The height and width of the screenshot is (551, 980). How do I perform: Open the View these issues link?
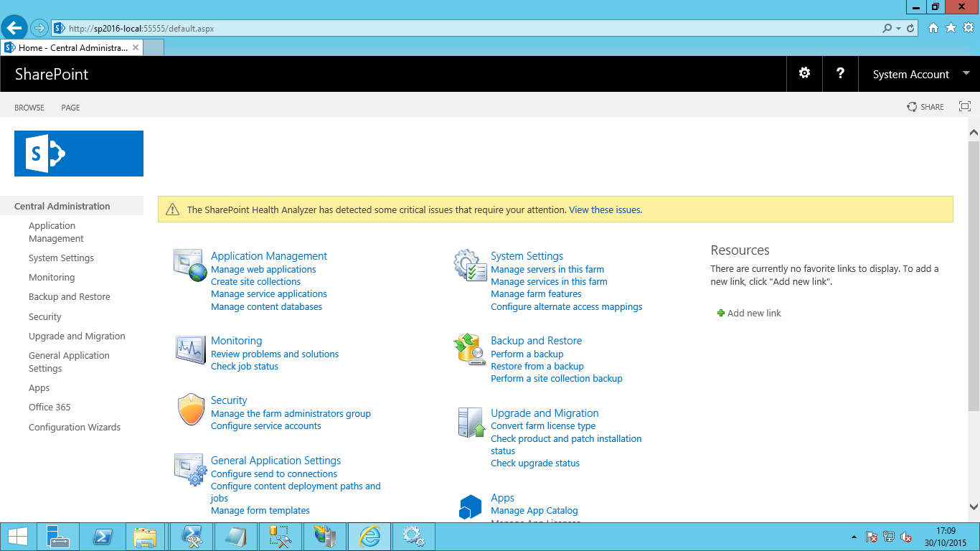606,210
